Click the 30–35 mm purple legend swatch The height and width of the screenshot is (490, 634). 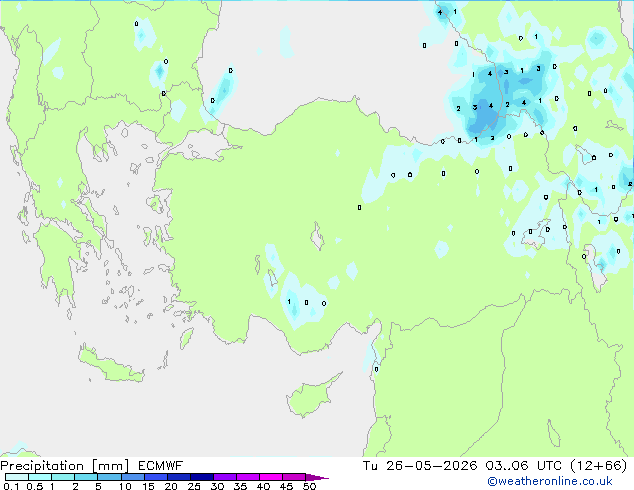[224, 477]
